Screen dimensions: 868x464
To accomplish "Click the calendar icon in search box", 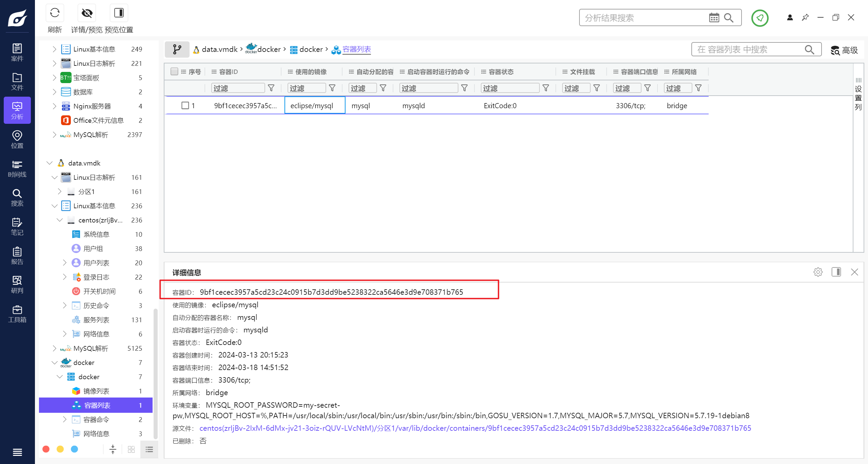I will (x=714, y=18).
